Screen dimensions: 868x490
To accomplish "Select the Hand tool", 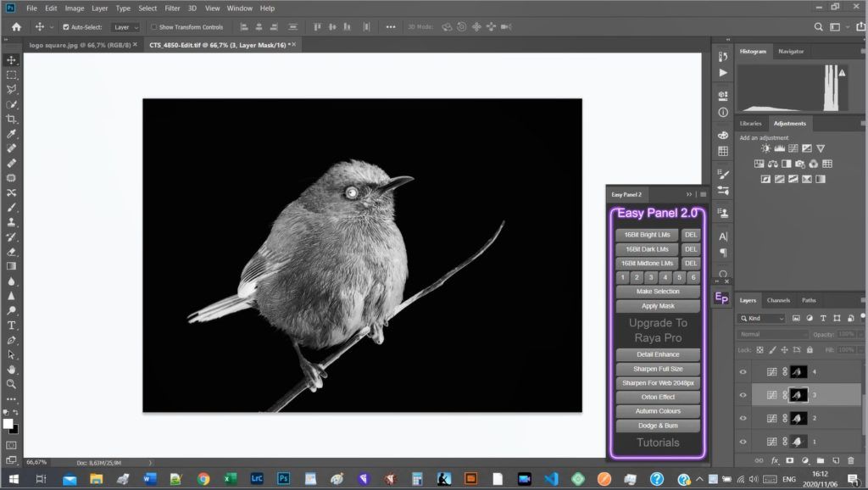I will point(12,370).
